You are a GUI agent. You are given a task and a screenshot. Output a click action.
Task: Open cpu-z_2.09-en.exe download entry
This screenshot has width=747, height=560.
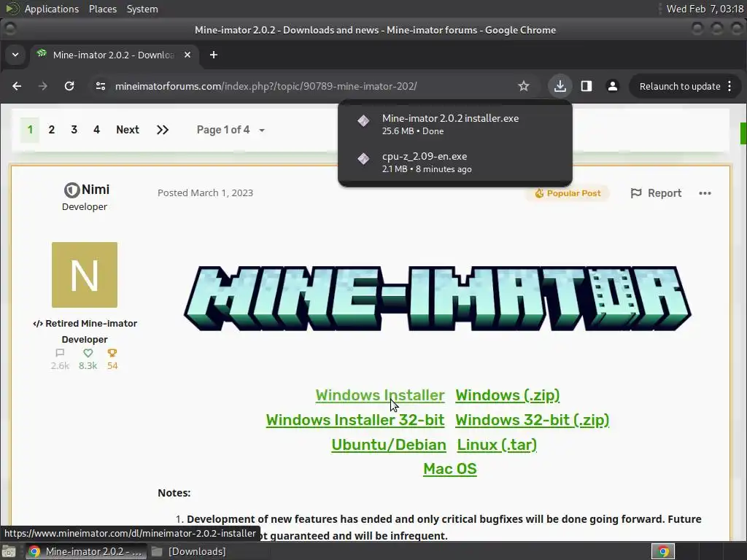tap(455, 162)
